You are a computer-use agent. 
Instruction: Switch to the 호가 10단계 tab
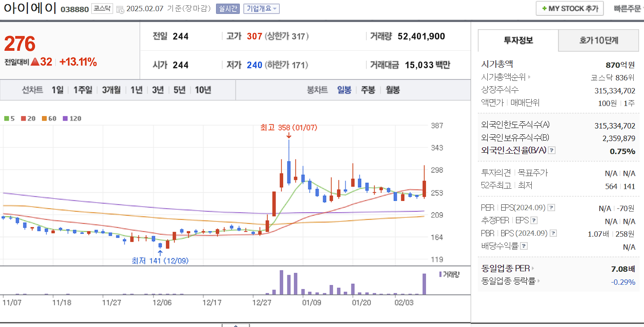click(x=598, y=40)
